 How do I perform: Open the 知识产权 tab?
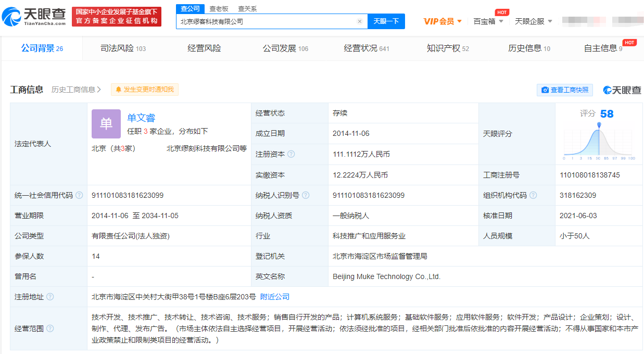click(448, 48)
